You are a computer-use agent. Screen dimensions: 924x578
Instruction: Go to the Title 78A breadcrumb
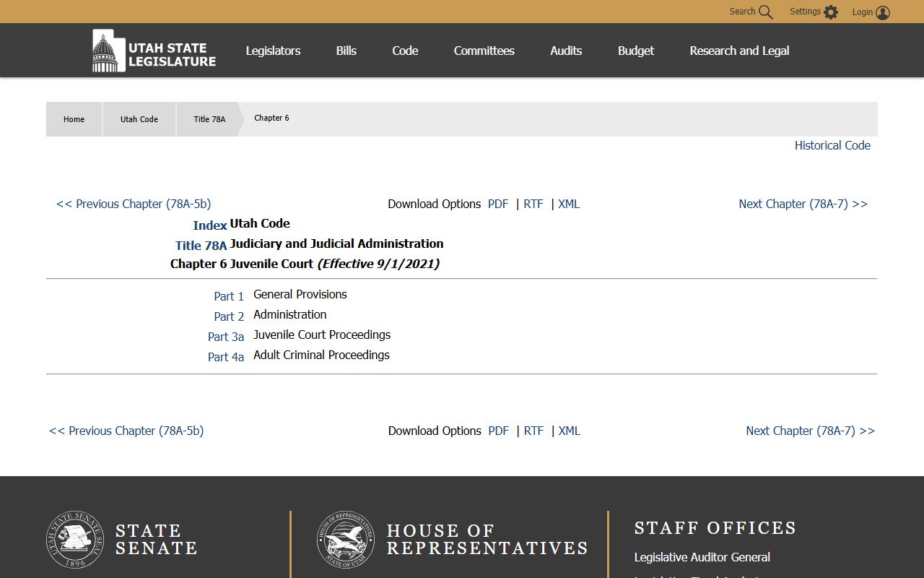pyautogui.click(x=209, y=119)
